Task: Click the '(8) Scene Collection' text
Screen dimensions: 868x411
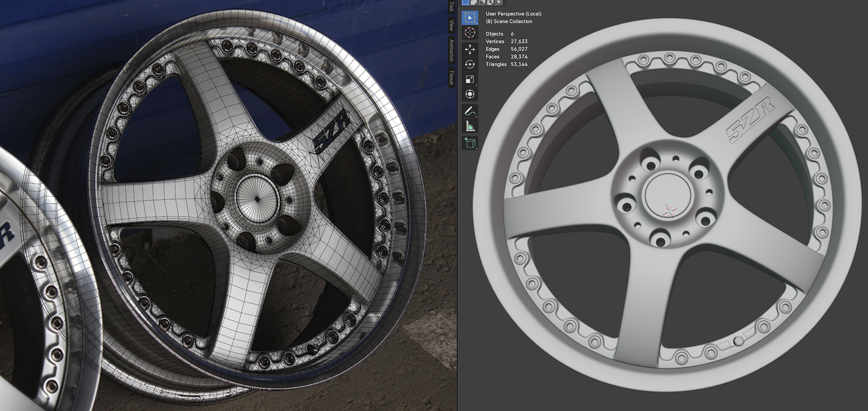Action: tap(509, 22)
